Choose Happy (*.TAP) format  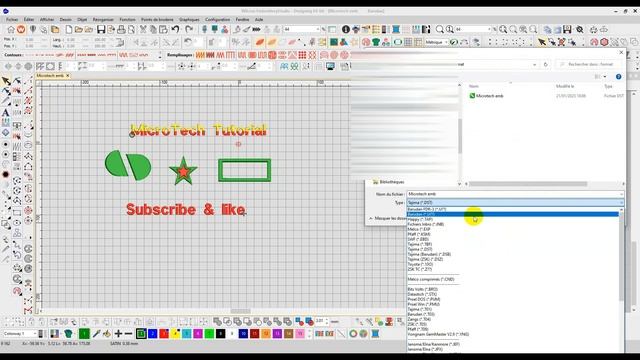click(420, 219)
